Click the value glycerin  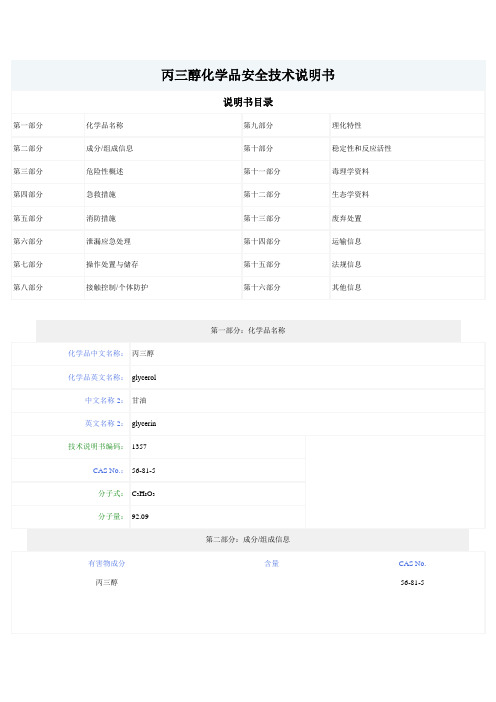[x=144, y=424]
